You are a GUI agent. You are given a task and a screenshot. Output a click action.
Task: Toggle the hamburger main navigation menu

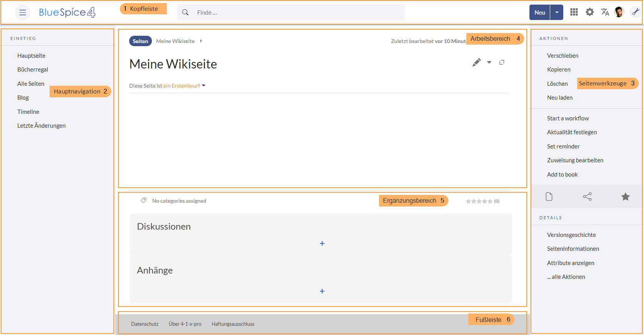click(23, 13)
